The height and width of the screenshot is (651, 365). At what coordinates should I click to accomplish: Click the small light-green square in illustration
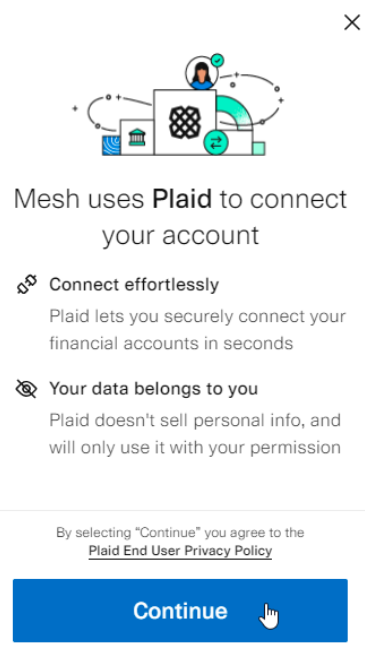(259, 148)
